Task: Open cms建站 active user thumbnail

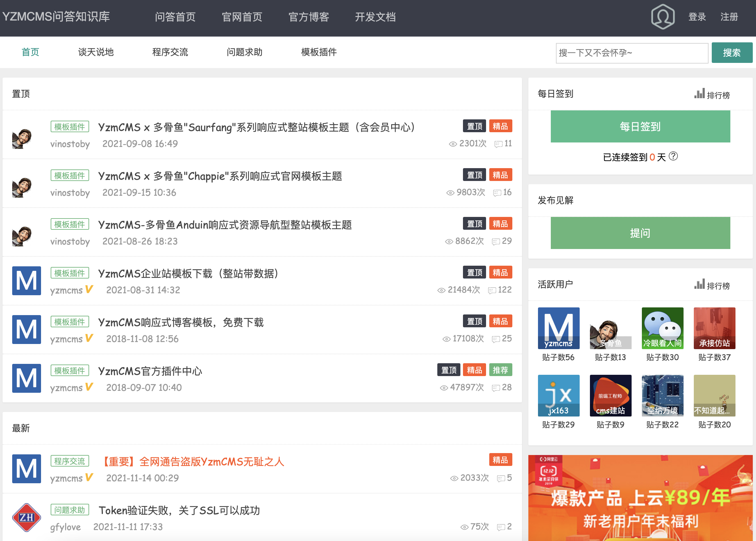Action: (x=610, y=395)
